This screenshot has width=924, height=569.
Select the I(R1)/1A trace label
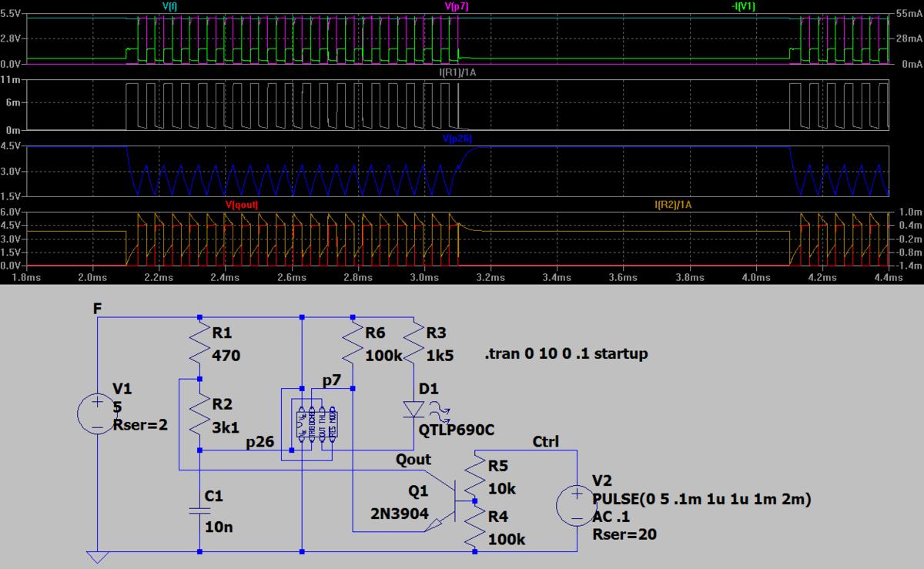coord(457,72)
